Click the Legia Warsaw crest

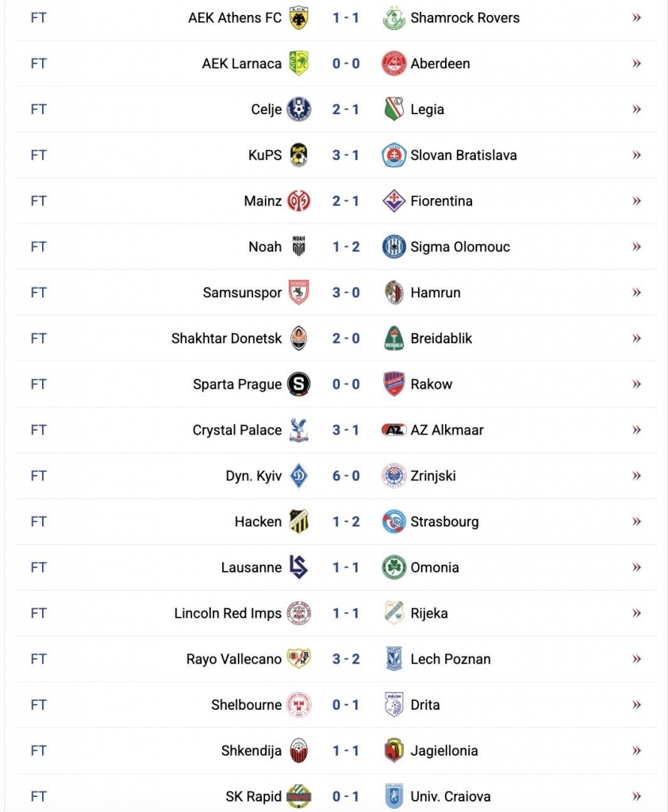point(393,109)
